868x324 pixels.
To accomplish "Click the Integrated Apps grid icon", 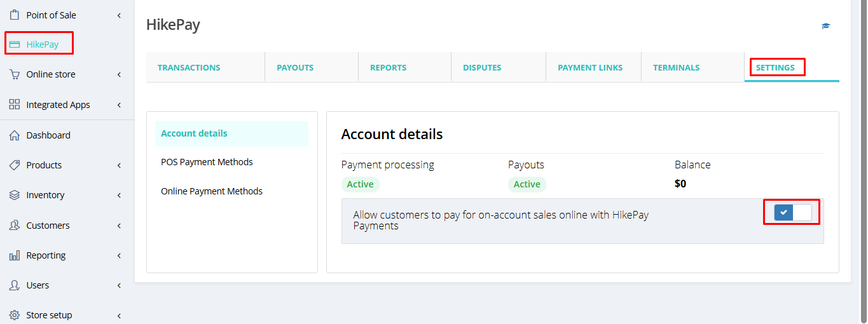I will (x=14, y=105).
